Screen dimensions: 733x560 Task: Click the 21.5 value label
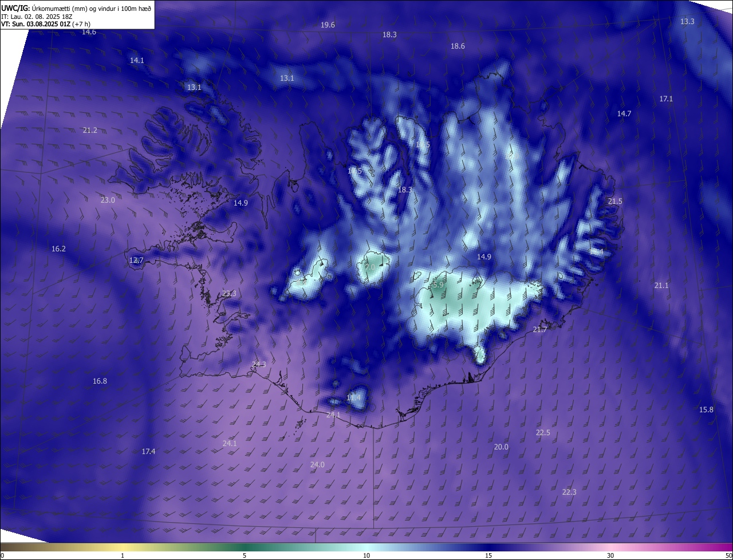(615, 202)
